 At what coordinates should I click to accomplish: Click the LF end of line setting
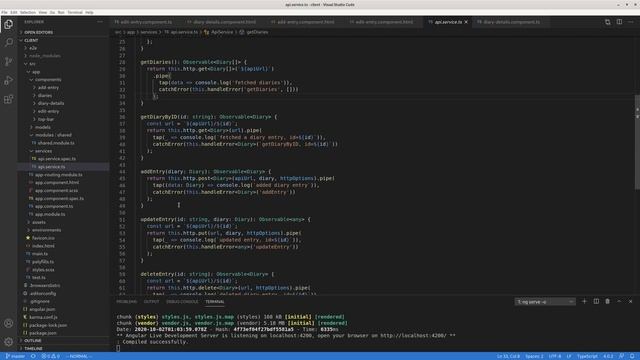pyautogui.click(x=569, y=356)
